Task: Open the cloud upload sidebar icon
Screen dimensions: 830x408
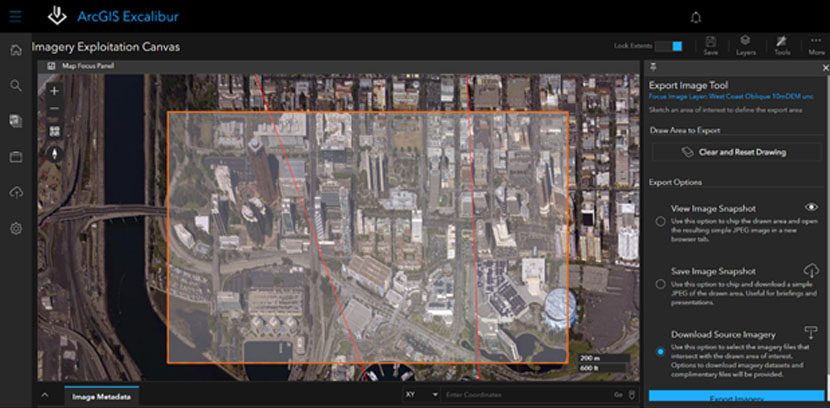Action: tap(16, 193)
